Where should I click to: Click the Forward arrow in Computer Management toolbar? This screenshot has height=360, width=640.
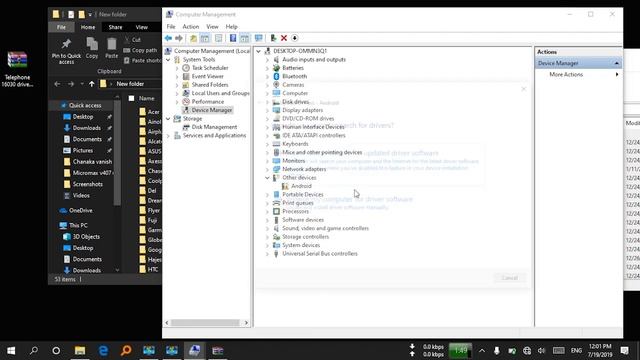pyautogui.click(x=179, y=38)
